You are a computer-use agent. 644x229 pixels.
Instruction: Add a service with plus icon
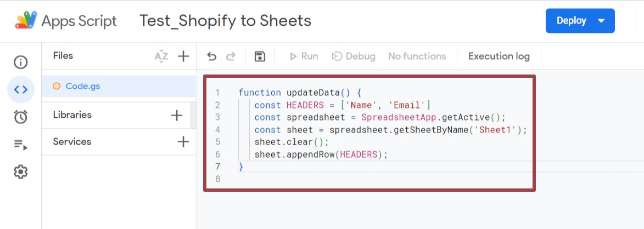tap(183, 142)
